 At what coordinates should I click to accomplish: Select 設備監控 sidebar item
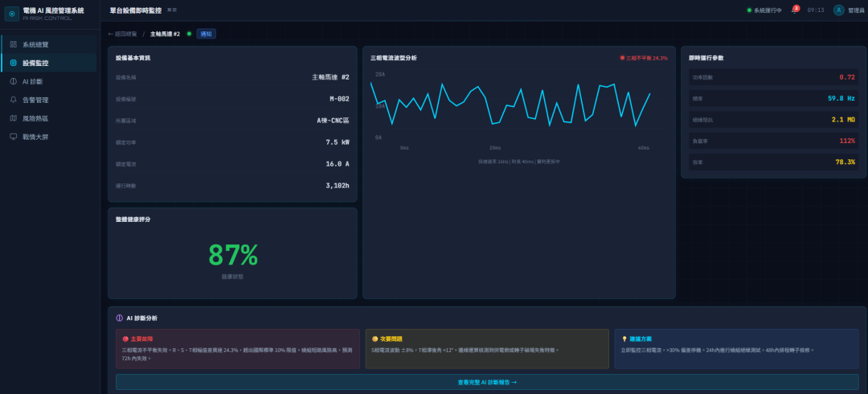click(49, 64)
